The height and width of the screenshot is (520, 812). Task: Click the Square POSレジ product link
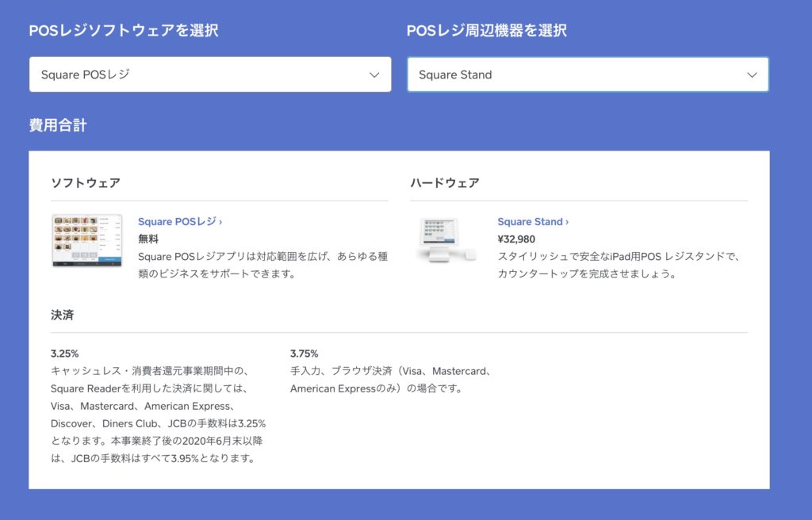[180, 222]
